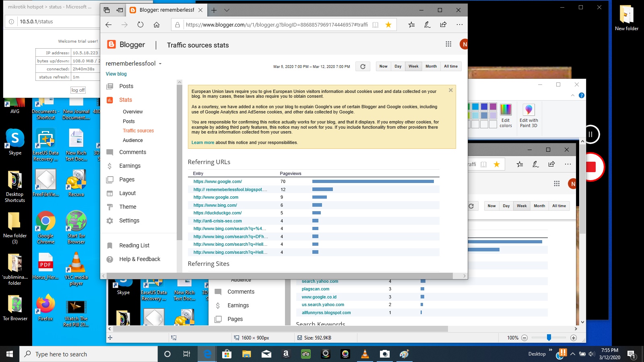This screenshot has width=644, height=362.
Task: Toggle the favorites star in address bar
Action: coord(388,25)
